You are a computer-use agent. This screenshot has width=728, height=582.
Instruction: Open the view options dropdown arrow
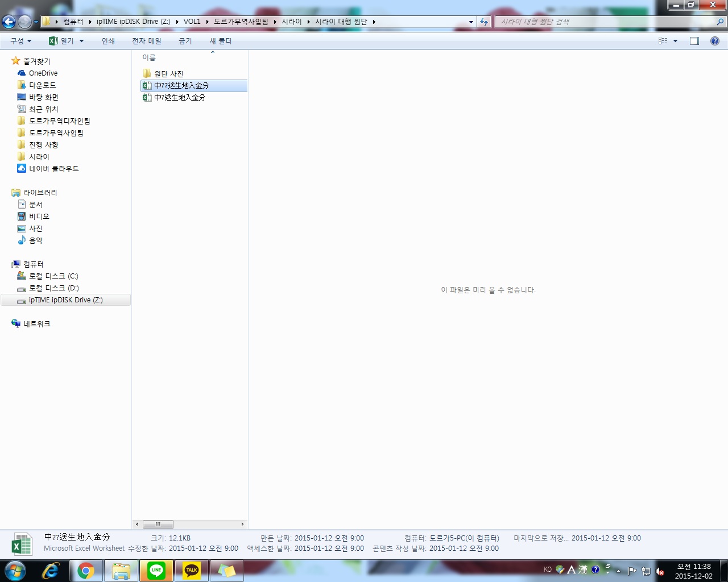point(676,41)
